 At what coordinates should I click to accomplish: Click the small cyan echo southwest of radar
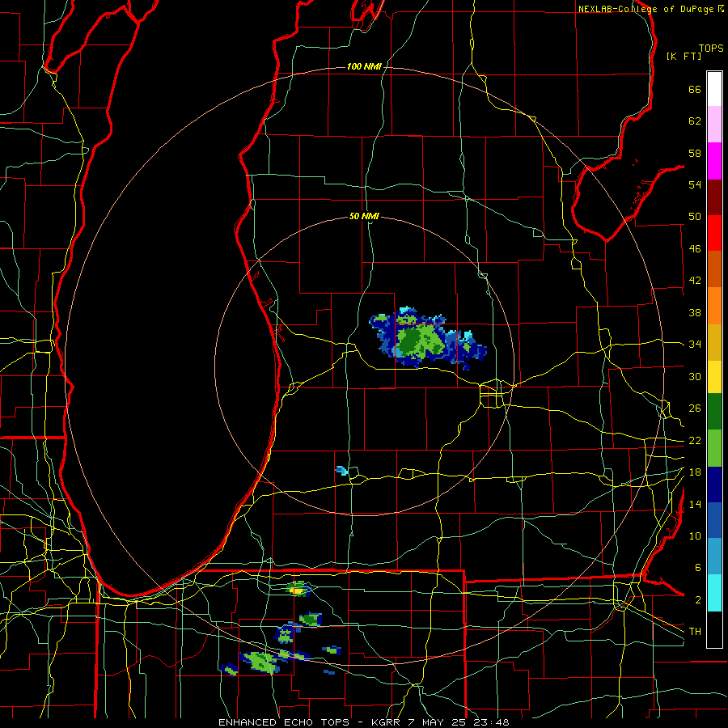[x=342, y=471]
